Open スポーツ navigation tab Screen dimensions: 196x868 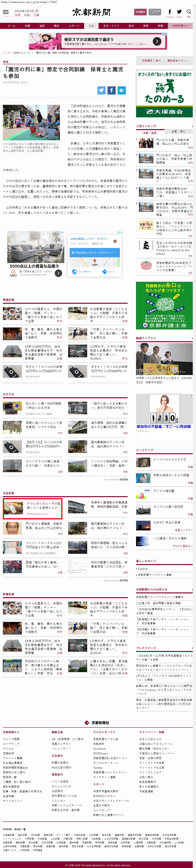(x=74, y=26)
